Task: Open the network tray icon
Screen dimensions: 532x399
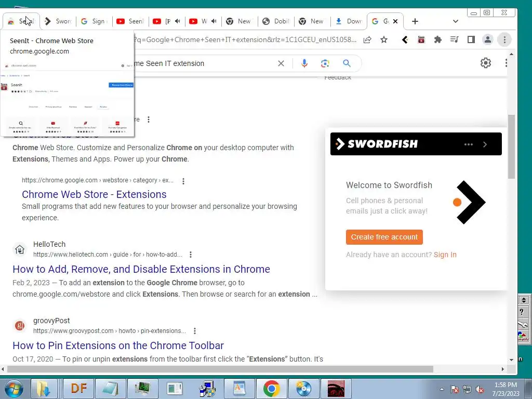Action: pyautogui.click(x=467, y=390)
